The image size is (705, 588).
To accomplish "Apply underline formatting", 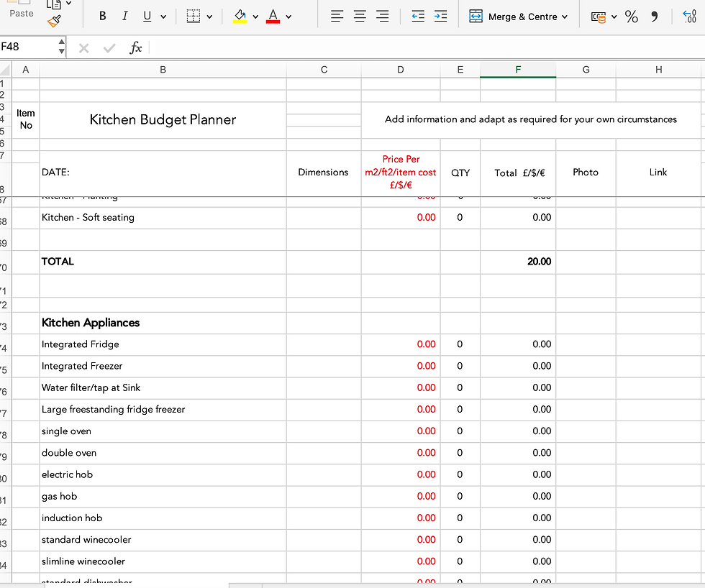I will (x=147, y=16).
